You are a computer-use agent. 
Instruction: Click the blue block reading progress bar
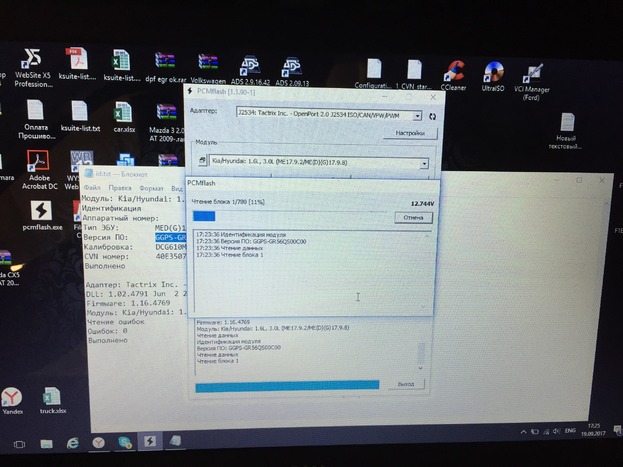[x=204, y=215]
